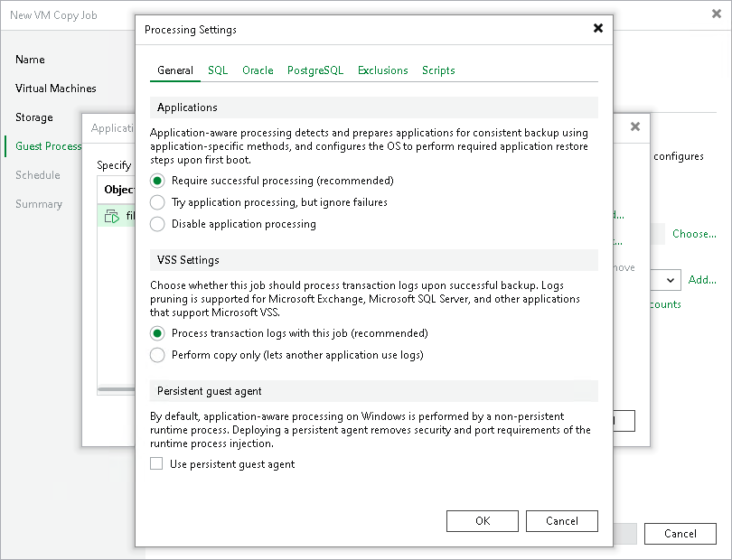Go to the Schedule wizard step
Screen dimensions: 732x560
tap(38, 175)
